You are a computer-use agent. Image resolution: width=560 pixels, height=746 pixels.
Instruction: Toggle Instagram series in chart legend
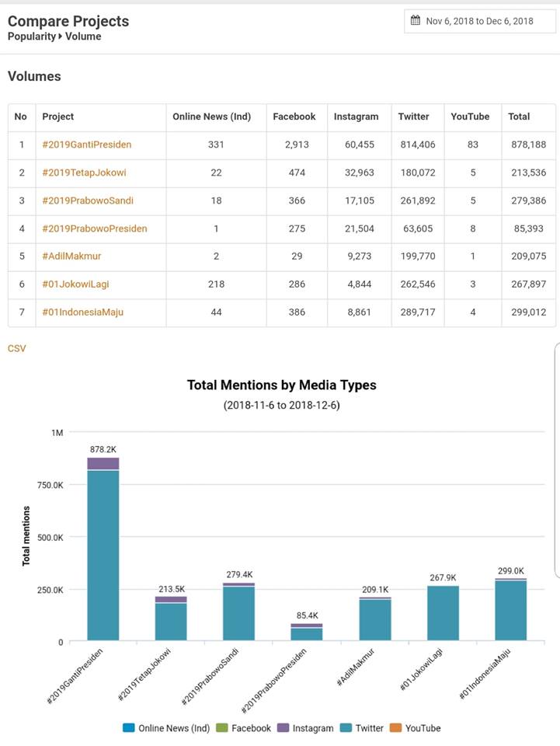[305, 728]
